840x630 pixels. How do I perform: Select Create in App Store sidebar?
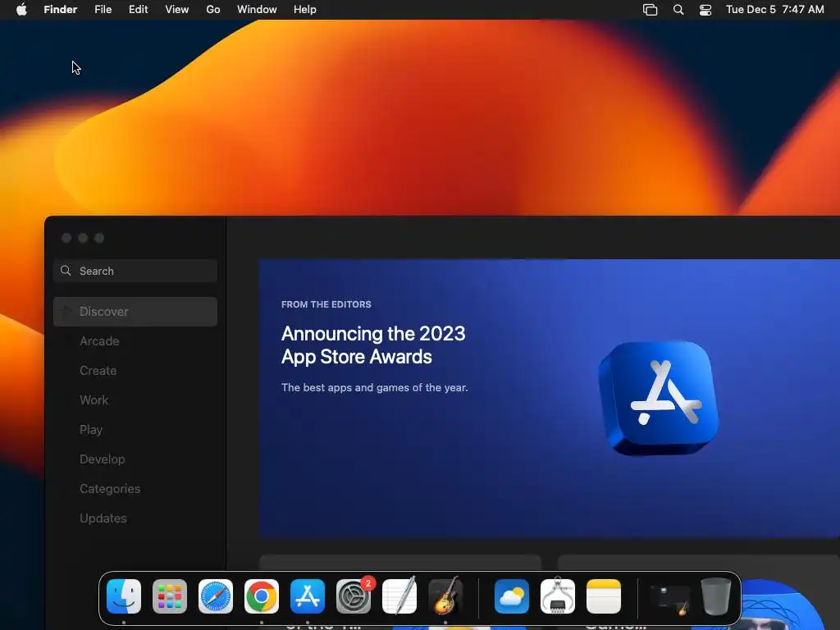[x=135, y=371]
